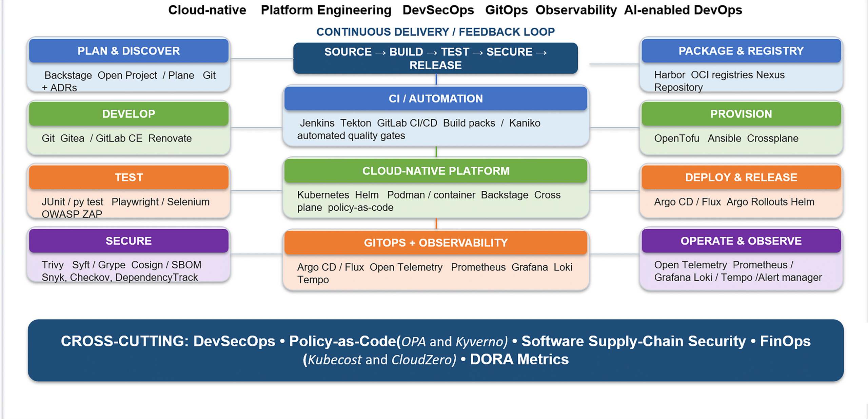This screenshot has height=419, width=868.
Task: Select 'automated quality gates' text
Action: [351, 136]
